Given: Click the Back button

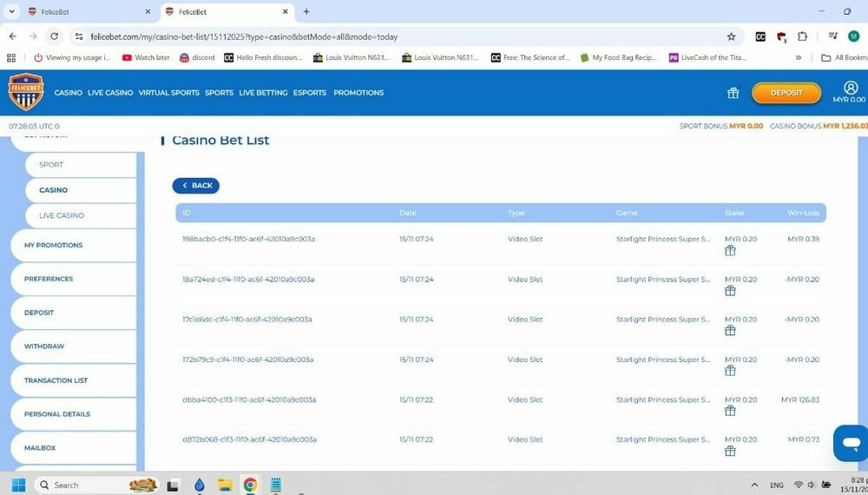Looking at the screenshot, I should tap(196, 186).
